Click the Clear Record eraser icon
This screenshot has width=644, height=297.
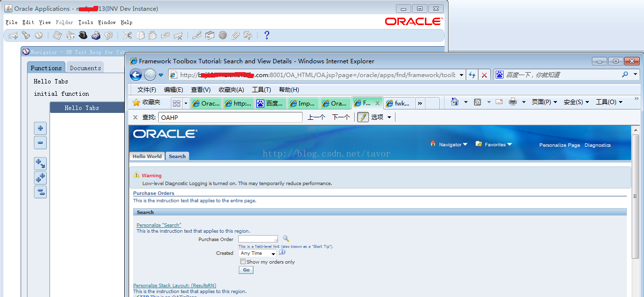[x=166, y=35]
